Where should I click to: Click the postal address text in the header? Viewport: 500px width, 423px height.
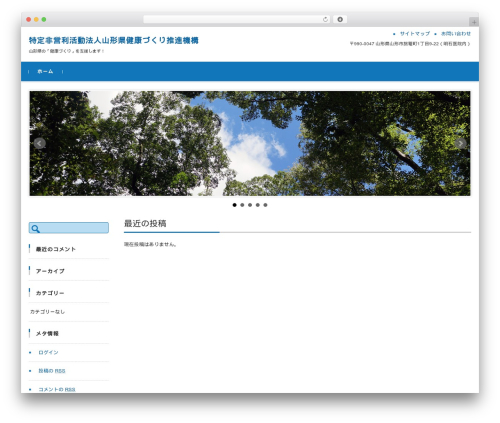[x=410, y=44]
